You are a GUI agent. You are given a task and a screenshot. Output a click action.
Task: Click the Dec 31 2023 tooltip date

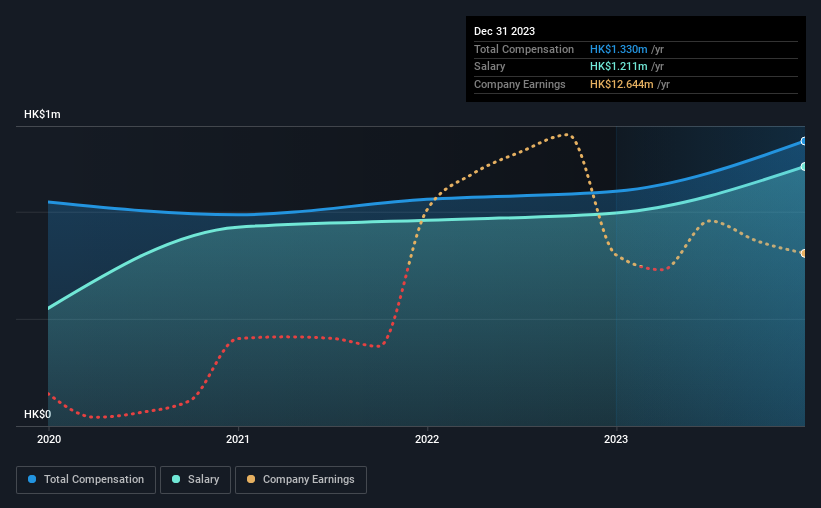(x=504, y=31)
